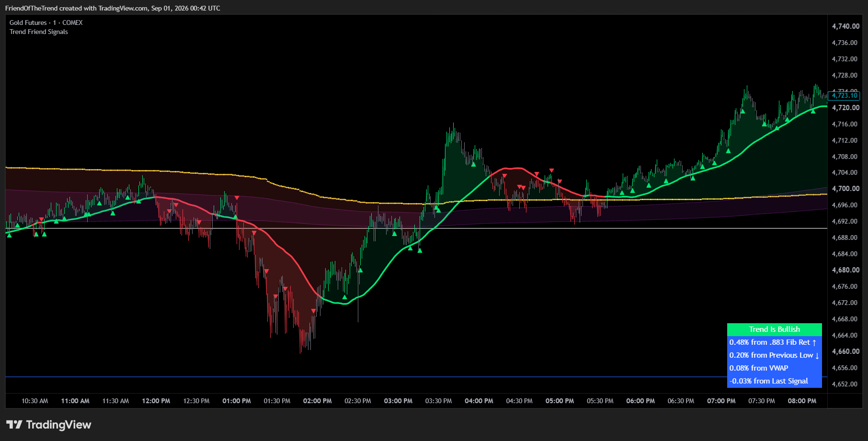Click the 4,652.00 price axis label

(845, 384)
